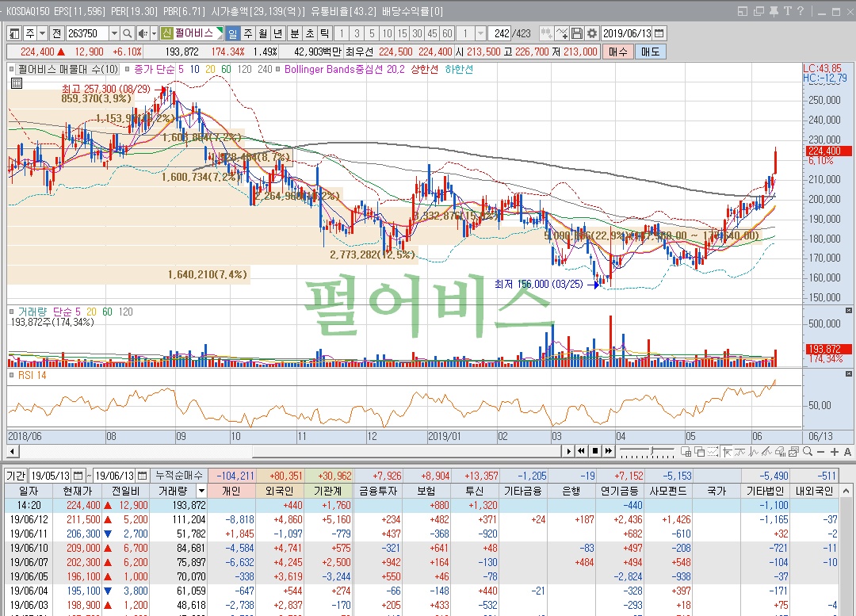Click the speaker sound icon in toolbar

[x=142, y=33]
